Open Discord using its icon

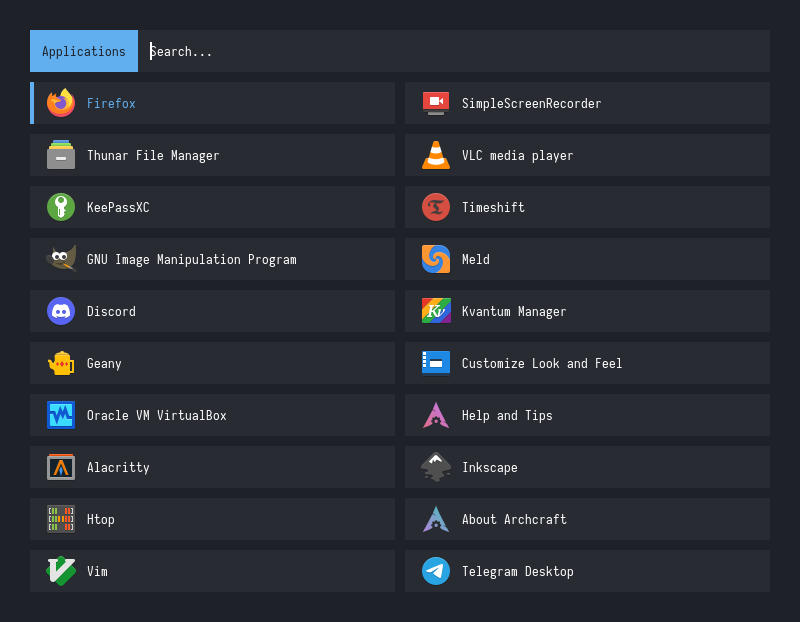click(x=61, y=311)
